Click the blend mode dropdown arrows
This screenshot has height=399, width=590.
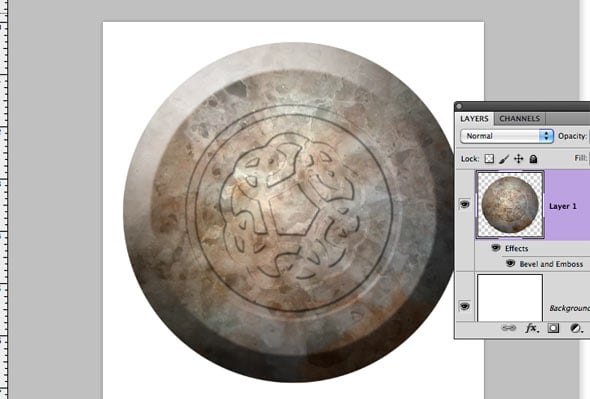click(x=546, y=136)
